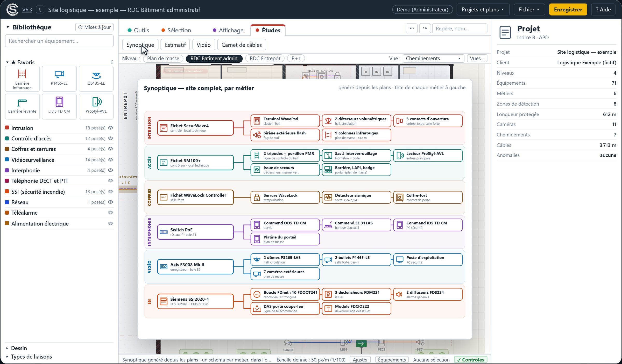Open the Fichier dropdown menu
Screen dimensions: 622x364
(x=529, y=10)
